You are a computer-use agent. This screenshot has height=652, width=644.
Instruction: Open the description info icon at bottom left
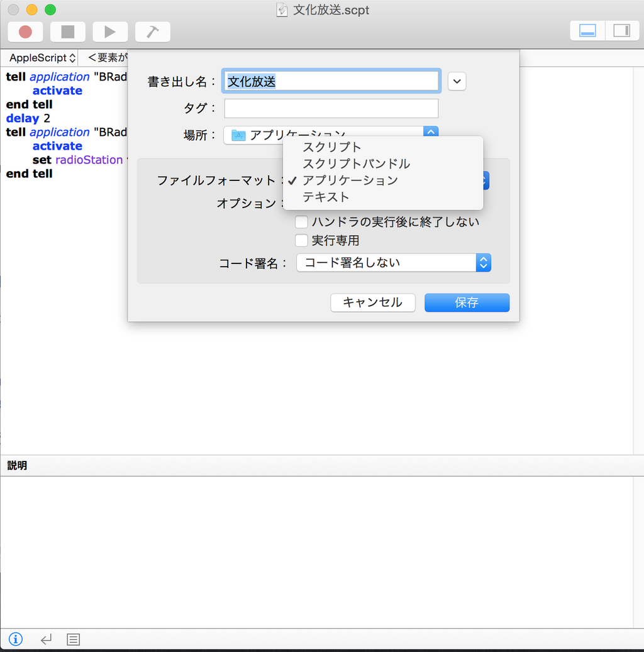tap(15, 639)
